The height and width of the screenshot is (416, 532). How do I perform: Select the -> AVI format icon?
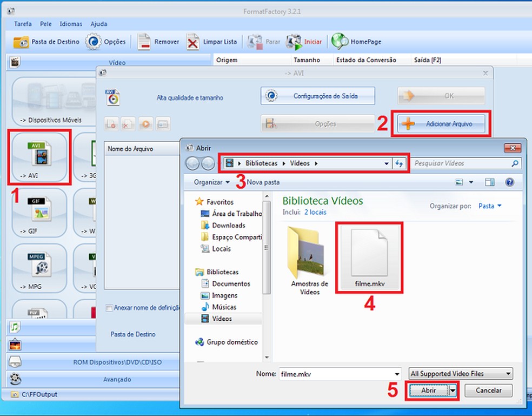[39, 157]
